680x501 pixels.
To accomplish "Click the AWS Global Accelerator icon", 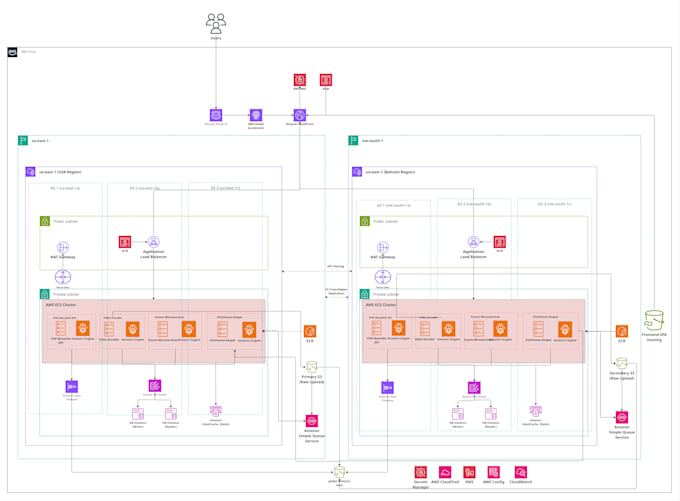I will tap(256, 115).
